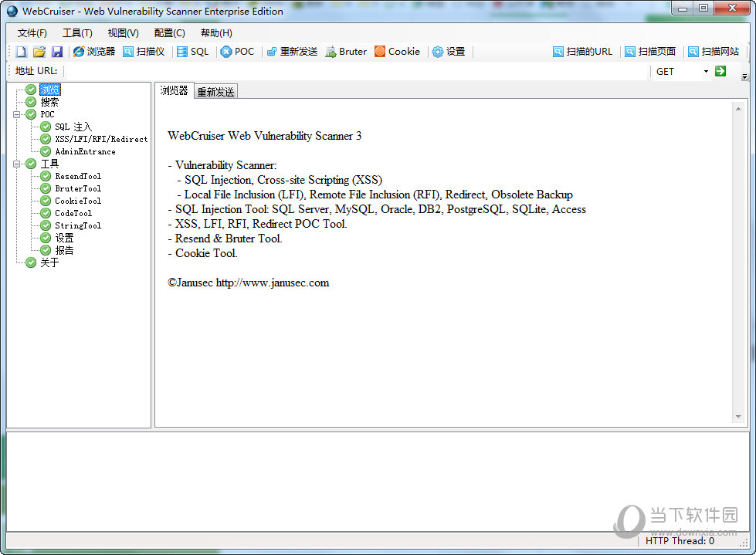Open the 视图(V) menu

point(124,32)
